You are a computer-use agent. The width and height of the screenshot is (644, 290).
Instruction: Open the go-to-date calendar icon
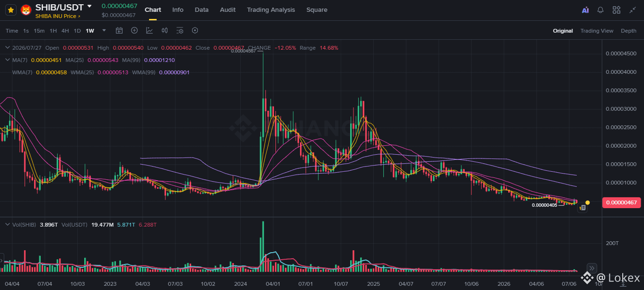point(119,30)
